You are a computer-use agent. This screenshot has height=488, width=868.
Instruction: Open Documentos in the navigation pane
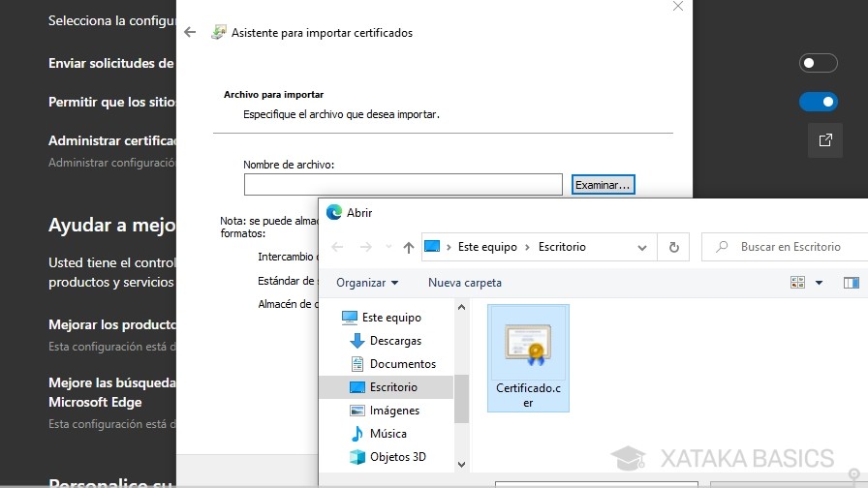402,364
